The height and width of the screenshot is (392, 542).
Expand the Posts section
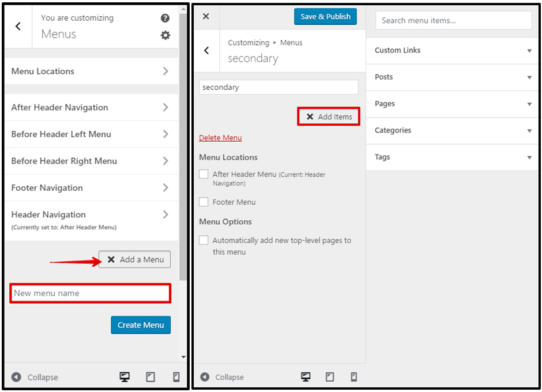point(452,77)
